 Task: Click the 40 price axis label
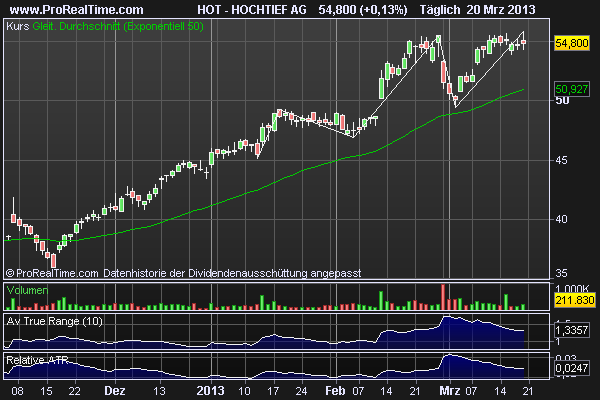(561, 219)
